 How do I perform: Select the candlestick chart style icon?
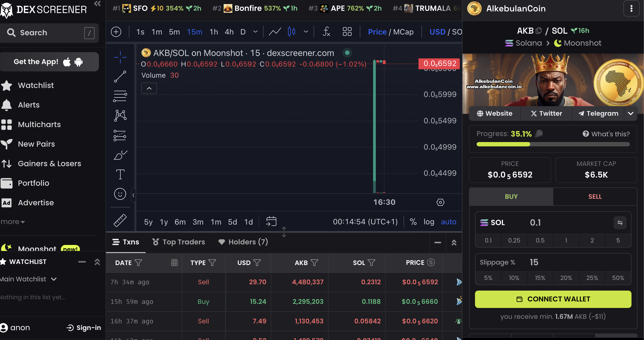pos(292,32)
